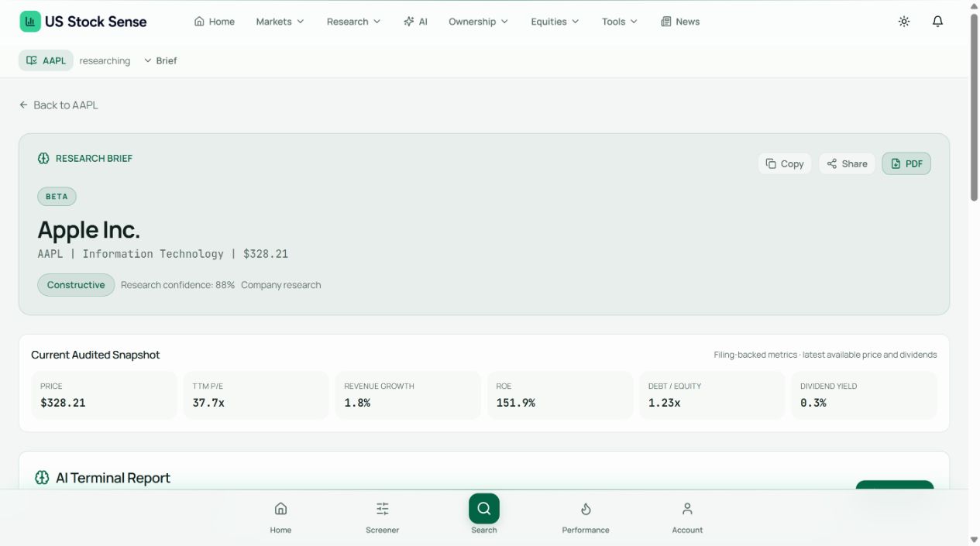
Task: Click the AI Terminal Report heading
Action: [x=113, y=478]
